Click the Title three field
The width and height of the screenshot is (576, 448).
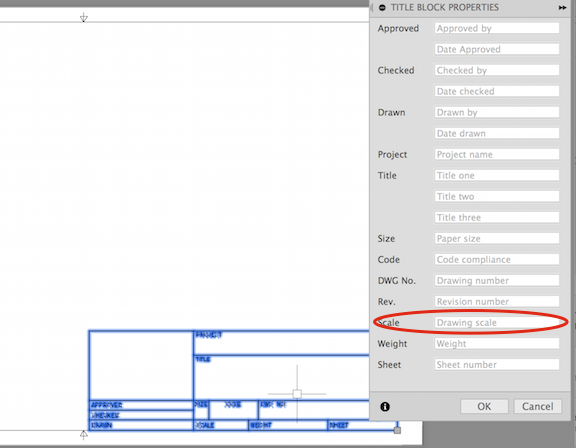click(x=497, y=217)
